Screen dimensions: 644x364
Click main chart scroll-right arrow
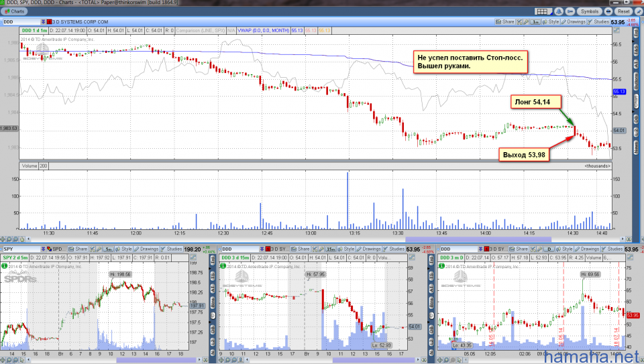[623, 239]
